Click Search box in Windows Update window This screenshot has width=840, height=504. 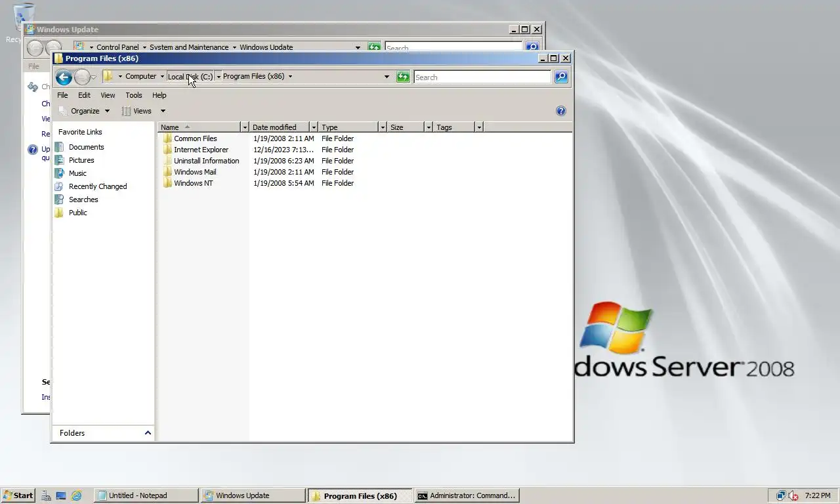point(453,48)
